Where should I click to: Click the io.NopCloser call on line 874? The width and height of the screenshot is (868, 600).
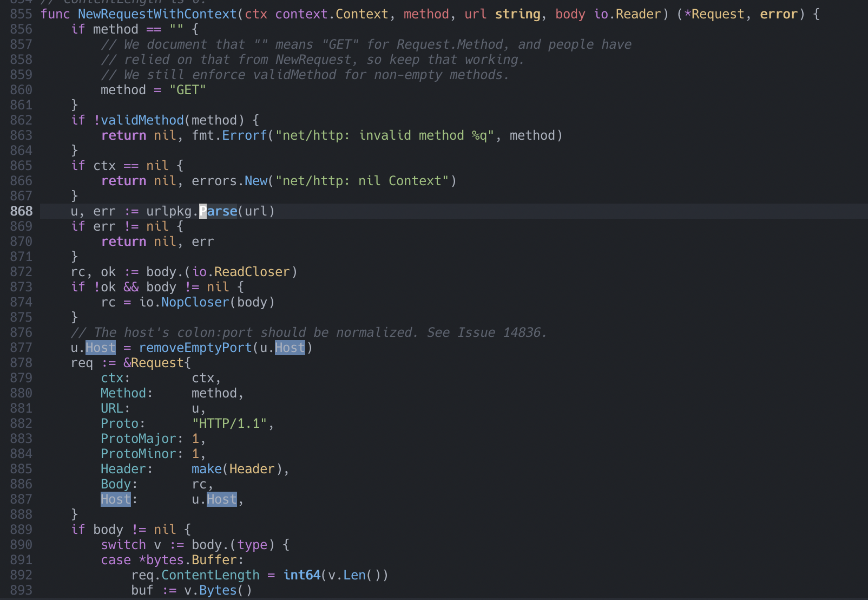click(194, 302)
